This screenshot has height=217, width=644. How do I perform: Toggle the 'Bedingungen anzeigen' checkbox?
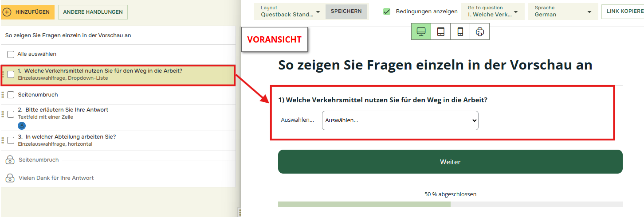[x=387, y=12]
